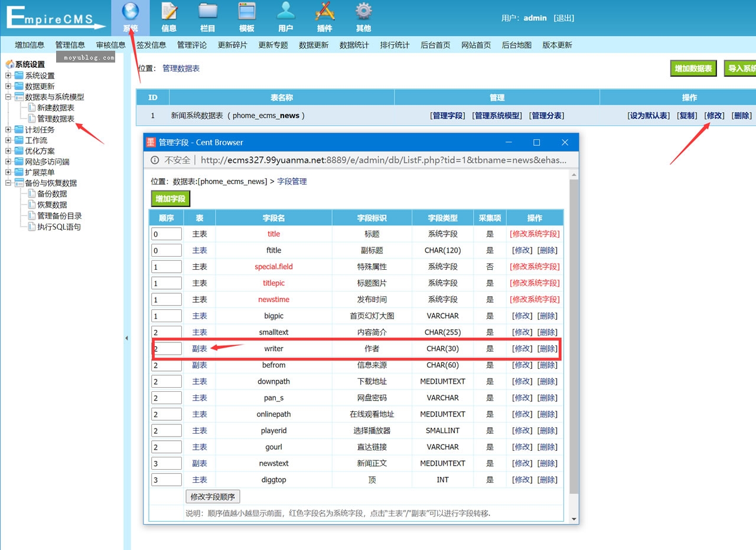Click the 增加字段 button in the dialog

click(x=170, y=199)
